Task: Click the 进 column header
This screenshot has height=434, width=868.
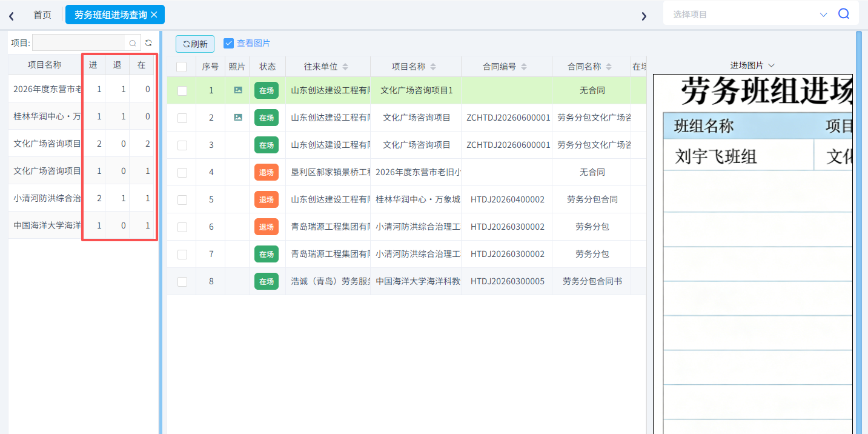Action: click(x=93, y=65)
